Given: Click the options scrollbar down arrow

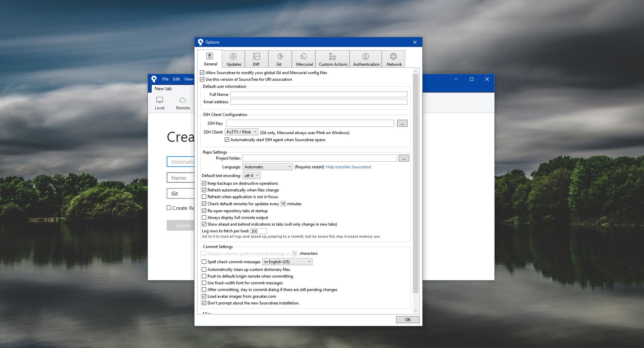Looking at the screenshot, I should (x=416, y=311).
